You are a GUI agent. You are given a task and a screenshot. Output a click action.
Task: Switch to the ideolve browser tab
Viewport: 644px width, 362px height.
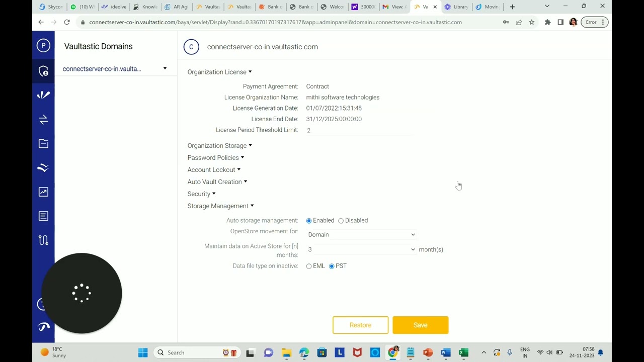[114, 7]
